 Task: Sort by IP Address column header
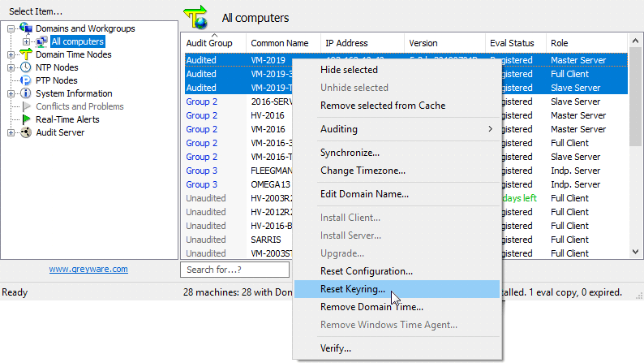(x=362, y=43)
